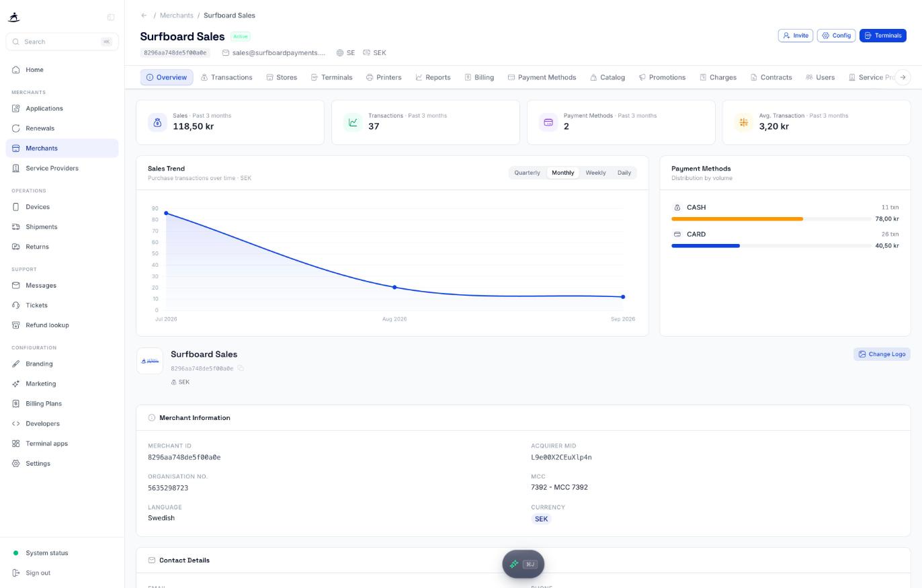The image size is (922, 588).
Task: Click the Surfboard logo icon in sidebar header
Action: [x=15, y=17]
